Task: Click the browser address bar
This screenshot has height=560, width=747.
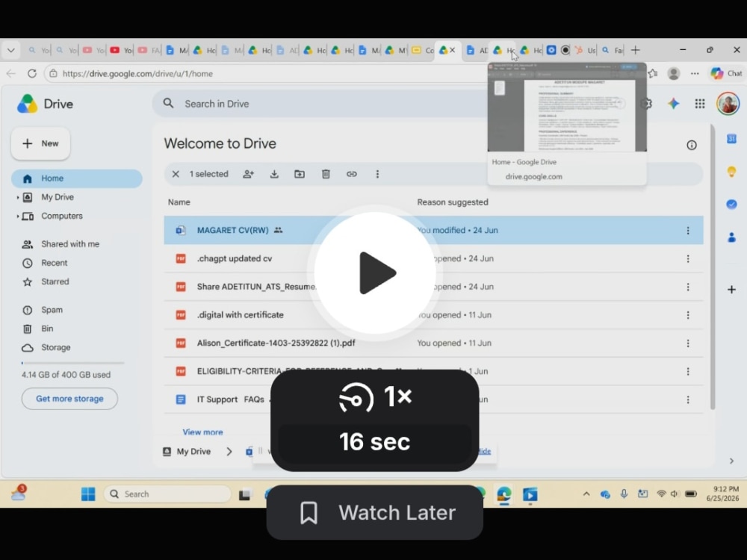Action: 267,74
